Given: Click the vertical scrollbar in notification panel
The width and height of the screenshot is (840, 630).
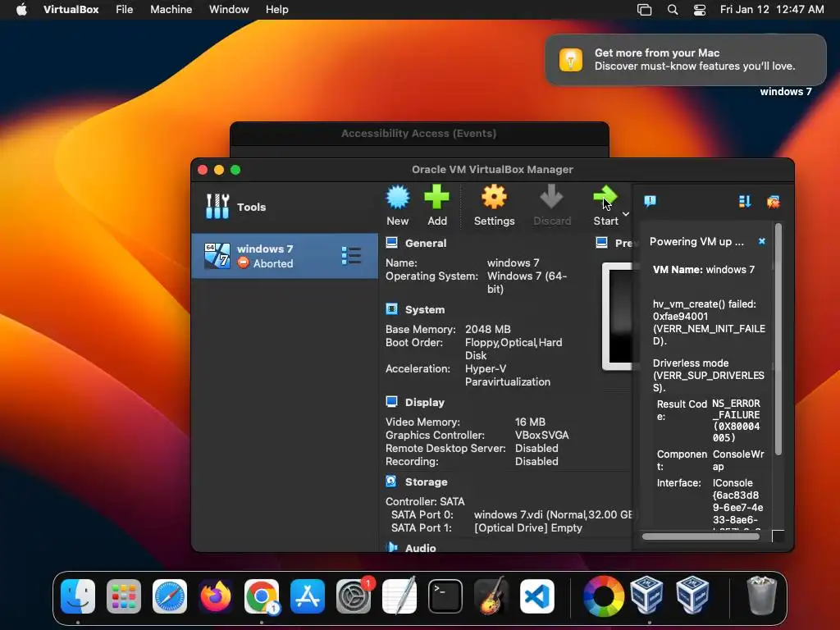Looking at the screenshot, I should (778, 340).
